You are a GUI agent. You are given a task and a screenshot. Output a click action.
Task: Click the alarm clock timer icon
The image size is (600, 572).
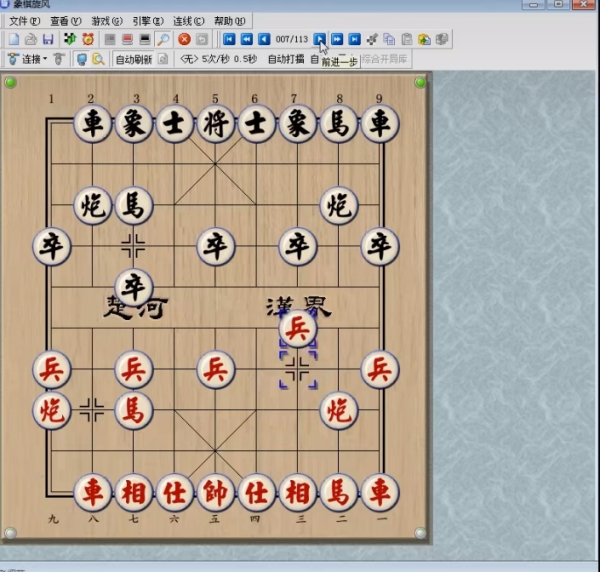(87, 39)
